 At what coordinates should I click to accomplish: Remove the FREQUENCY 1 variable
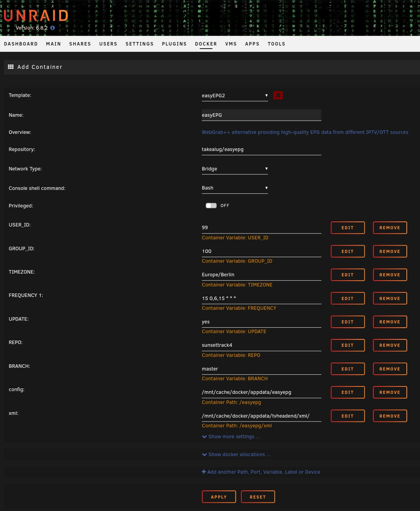click(390, 299)
